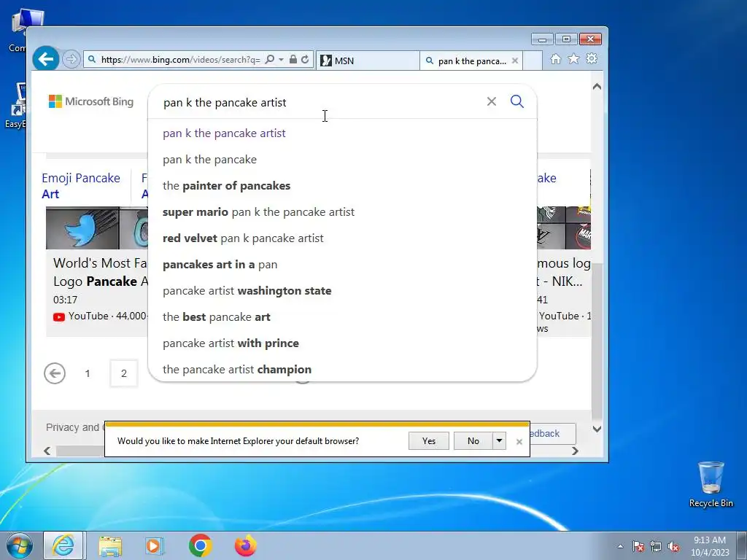The width and height of the screenshot is (747, 560).
Task: Close the 'pan k the panca...' tab
Action: click(514, 61)
